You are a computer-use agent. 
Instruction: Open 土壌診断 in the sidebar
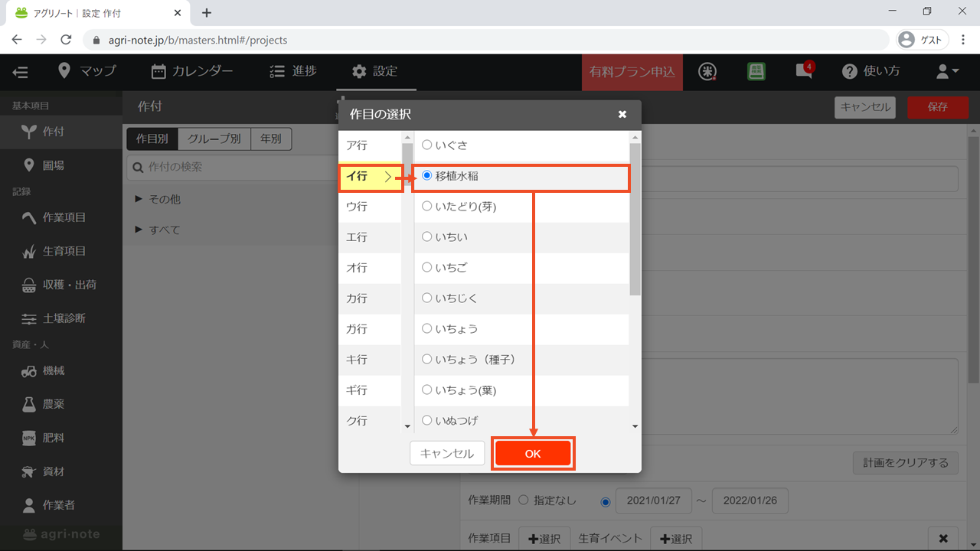[x=61, y=318]
